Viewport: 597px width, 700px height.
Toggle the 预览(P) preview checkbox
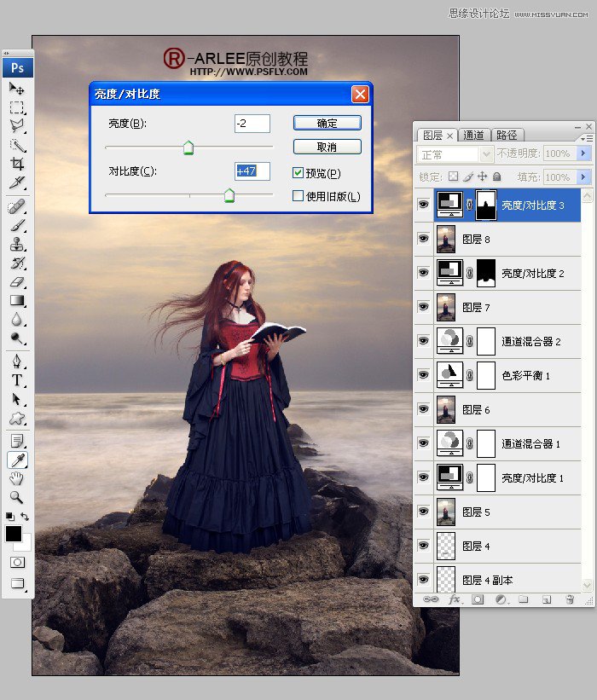click(298, 173)
